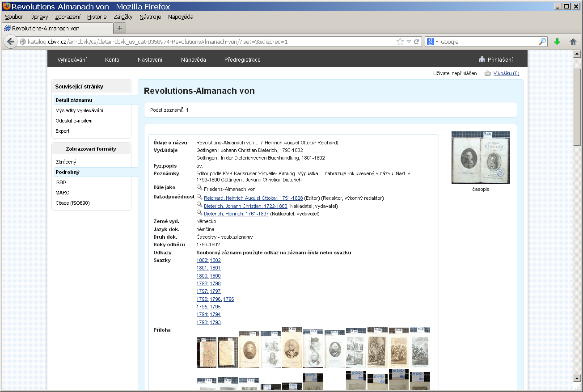Open the Historie menu
The height and width of the screenshot is (392, 583).
[x=97, y=17]
